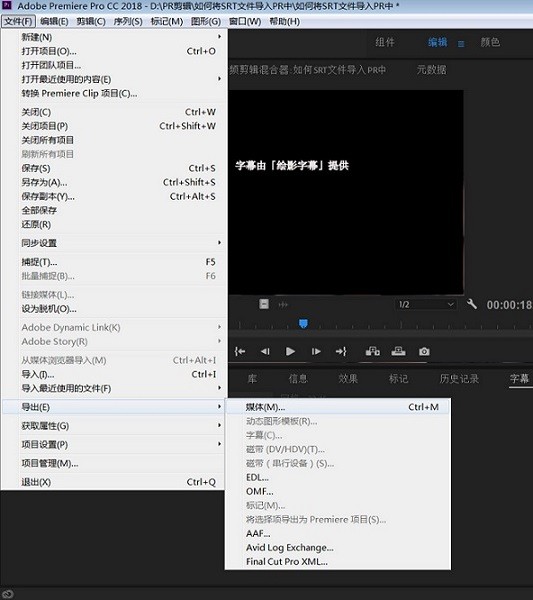Viewport: 533px width, 600px height.
Task: Click the Creative Cloud sync icon in status bar
Action: (x=8, y=593)
